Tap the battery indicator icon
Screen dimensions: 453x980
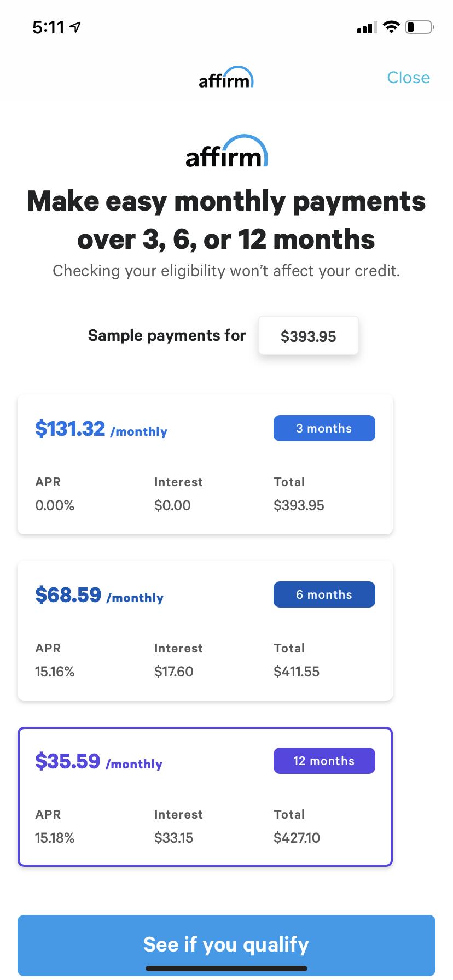pos(419,27)
